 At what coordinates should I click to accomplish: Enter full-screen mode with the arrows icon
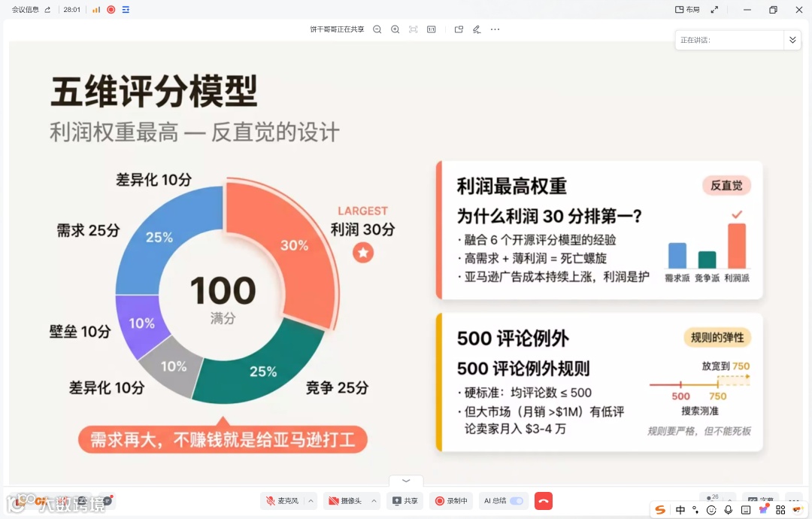click(x=715, y=10)
